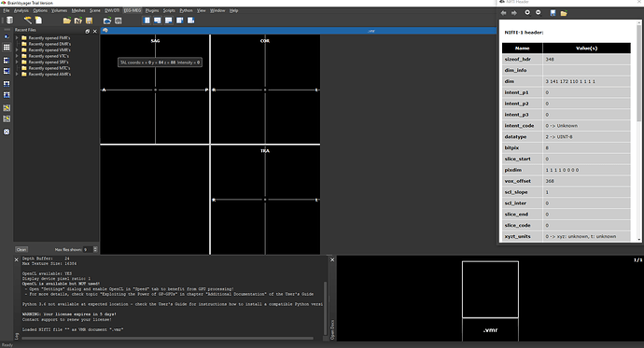
Task: Expand Recently opened AMR's folder
Action: (x=17, y=75)
